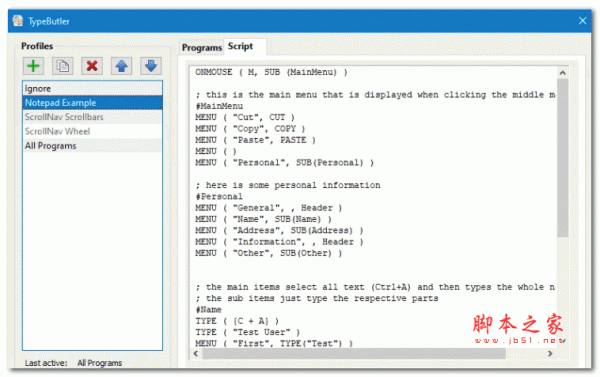Select the All Programs profile
The width and height of the screenshot is (600, 377).
pyautogui.click(x=92, y=146)
